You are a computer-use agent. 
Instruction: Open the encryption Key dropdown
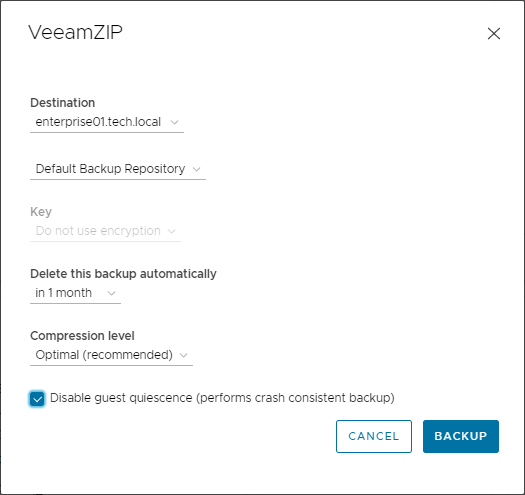(x=105, y=231)
